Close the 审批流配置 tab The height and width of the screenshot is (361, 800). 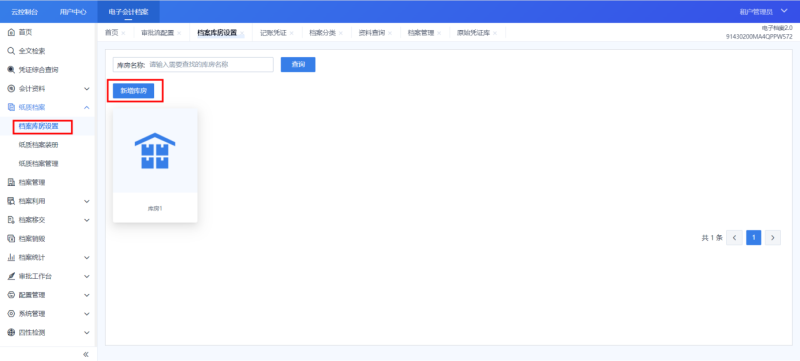[179, 33]
